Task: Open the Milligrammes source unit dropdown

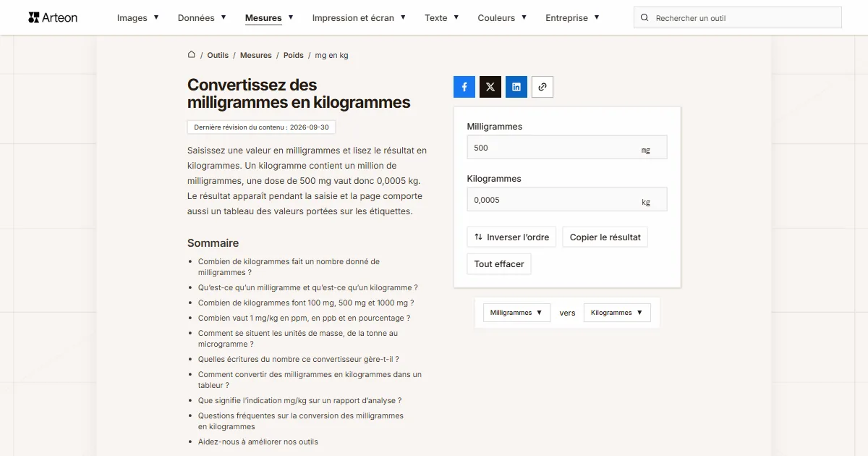Action: click(x=516, y=313)
